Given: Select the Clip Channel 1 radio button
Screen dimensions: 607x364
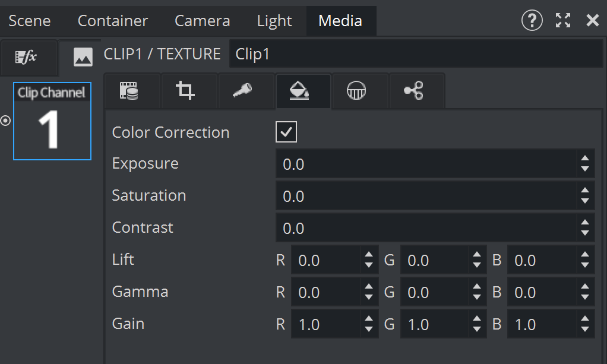Looking at the screenshot, I should pyautogui.click(x=5, y=121).
